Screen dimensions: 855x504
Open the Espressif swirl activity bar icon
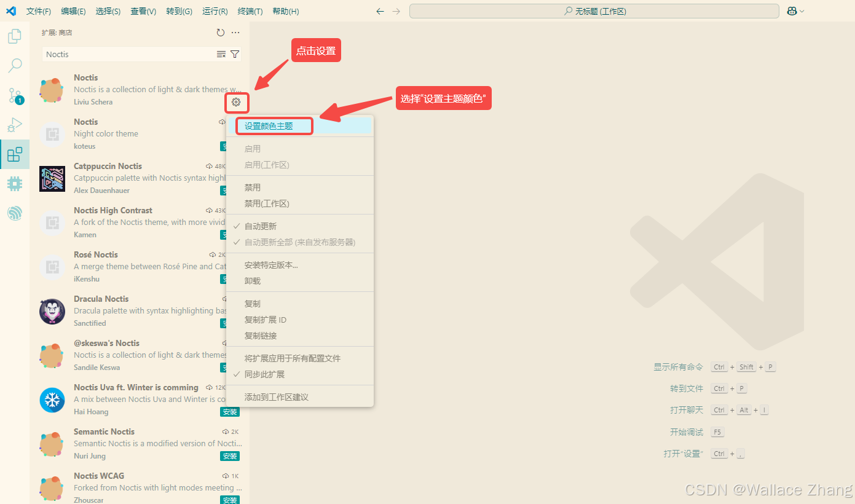pyautogui.click(x=15, y=213)
